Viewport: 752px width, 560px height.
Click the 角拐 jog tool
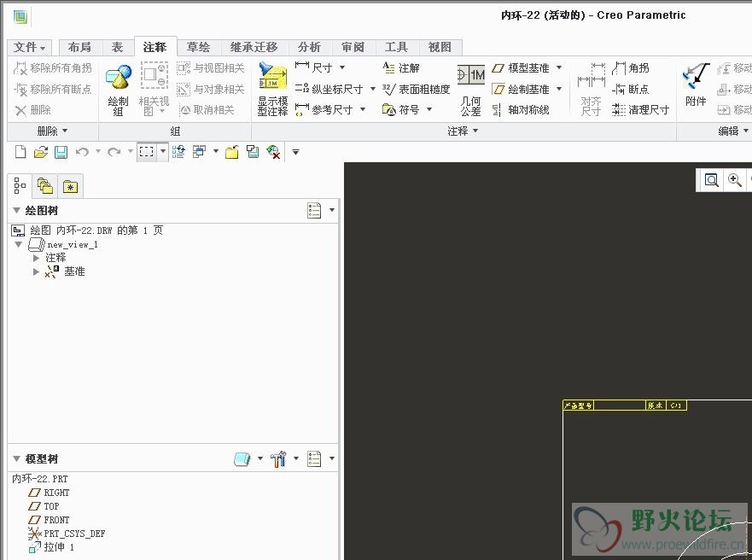(x=631, y=68)
